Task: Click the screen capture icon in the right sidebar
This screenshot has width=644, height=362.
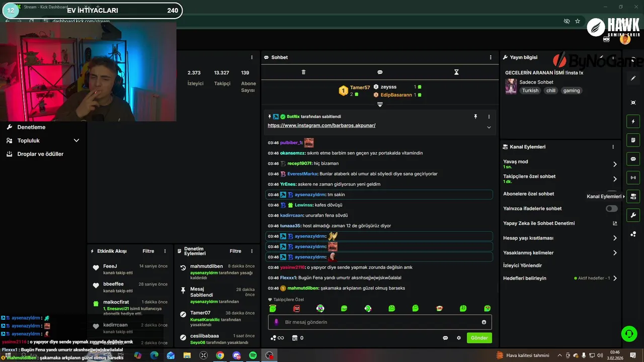Action: coord(633,103)
